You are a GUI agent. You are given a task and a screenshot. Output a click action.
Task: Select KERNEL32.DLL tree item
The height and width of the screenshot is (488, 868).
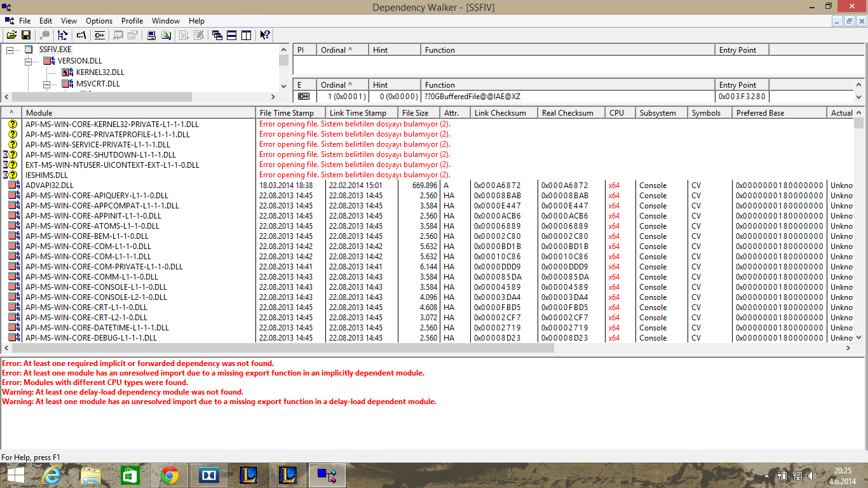pos(100,72)
